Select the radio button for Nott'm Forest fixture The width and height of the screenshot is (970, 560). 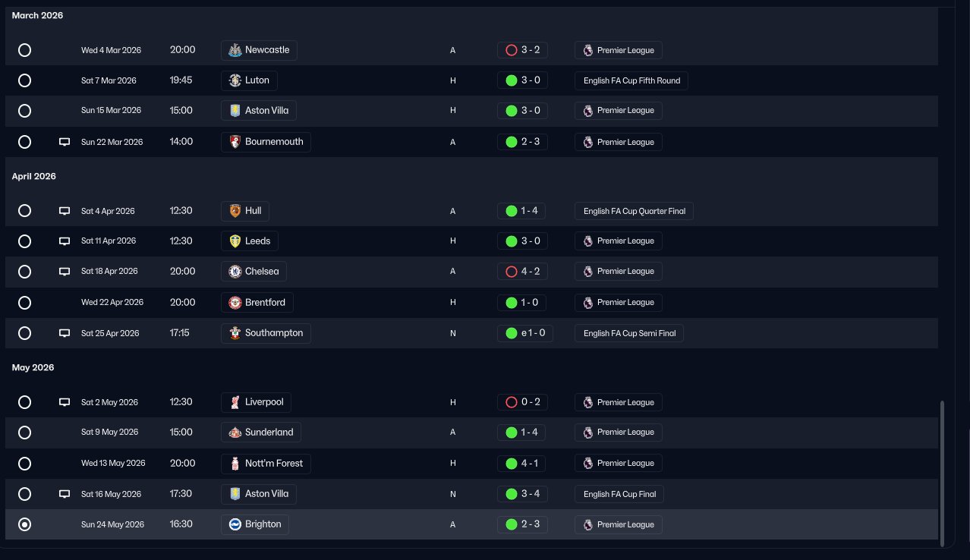pos(24,464)
